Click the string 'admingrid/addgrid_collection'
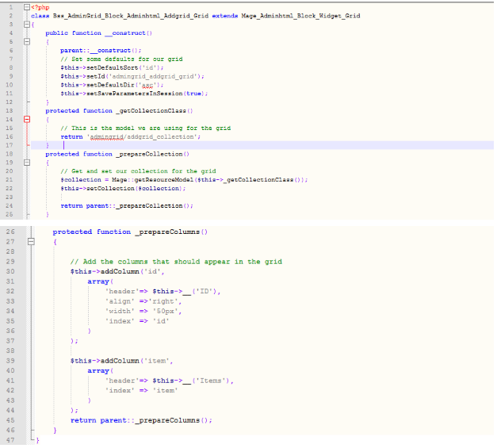497x448 pixels. (x=142, y=137)
